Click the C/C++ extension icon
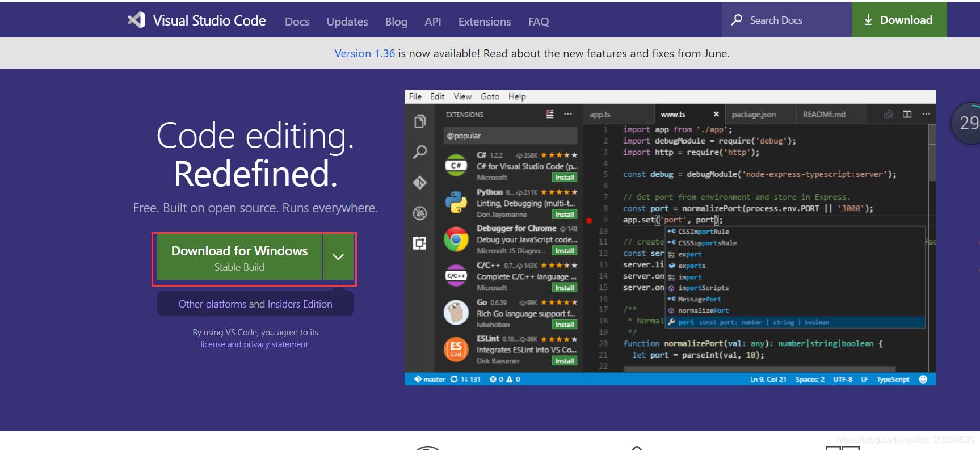This screenshot has height=450, width=980. tap(456, 276)
